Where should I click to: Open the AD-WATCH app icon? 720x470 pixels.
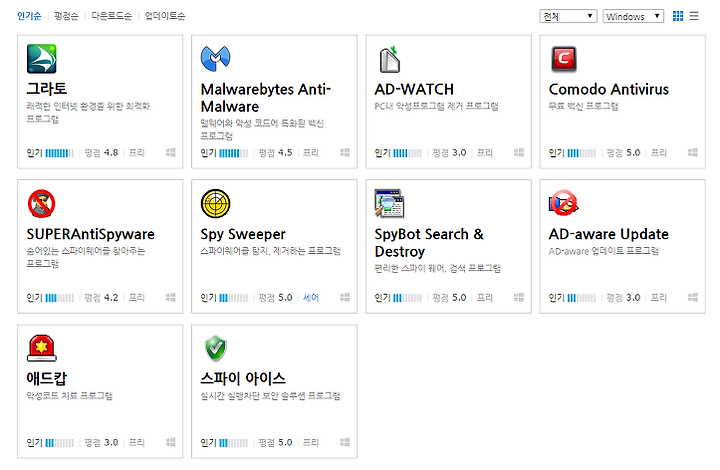[389, 59]
